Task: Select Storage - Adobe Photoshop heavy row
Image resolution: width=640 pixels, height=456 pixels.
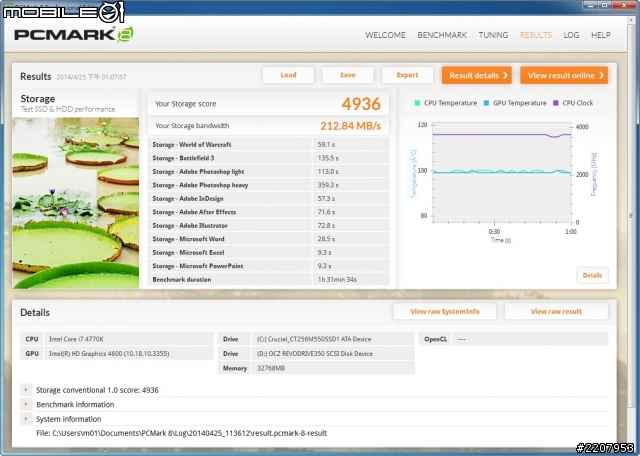Action: click(x=268, y=185)
